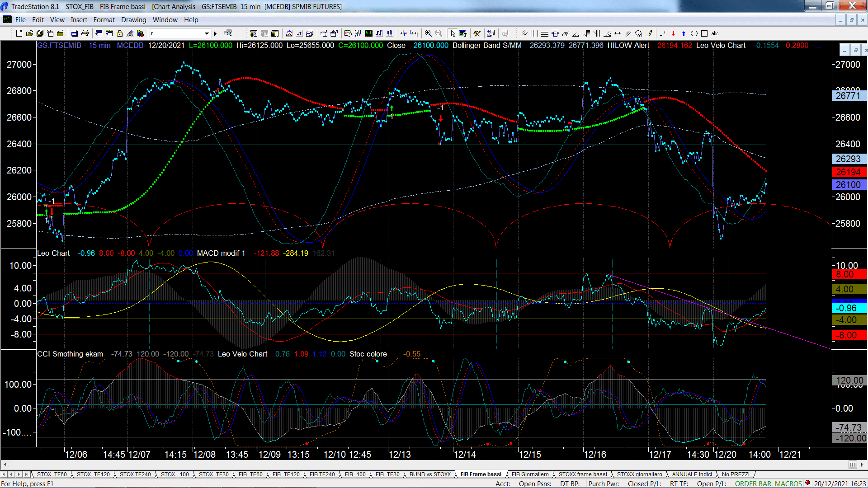
Task: Click the Print icon in toolbar
Action: coord(85,33)
